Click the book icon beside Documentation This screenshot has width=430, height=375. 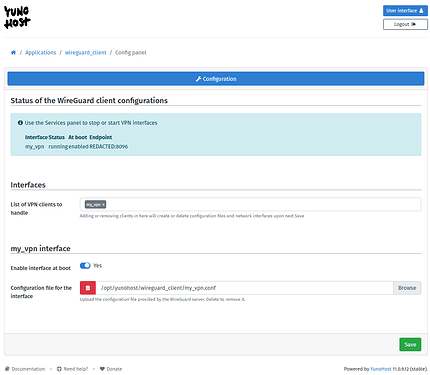(7, 369)
